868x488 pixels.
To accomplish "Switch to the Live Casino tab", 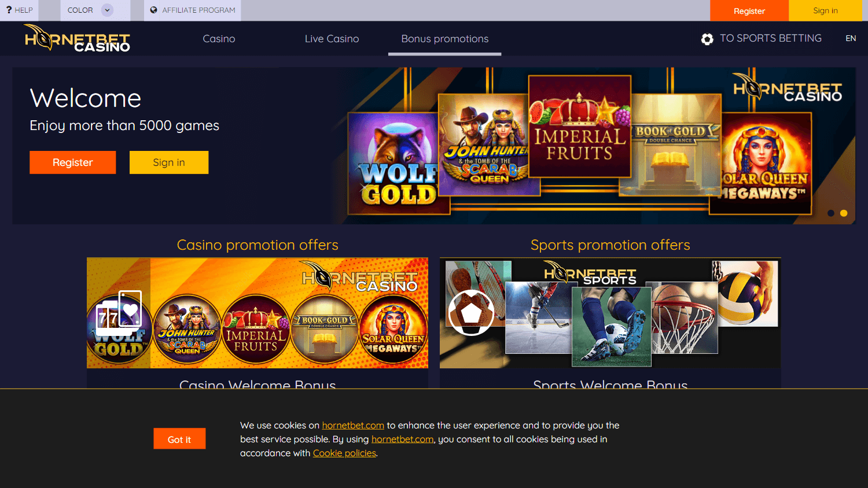I will pos(332,39).
